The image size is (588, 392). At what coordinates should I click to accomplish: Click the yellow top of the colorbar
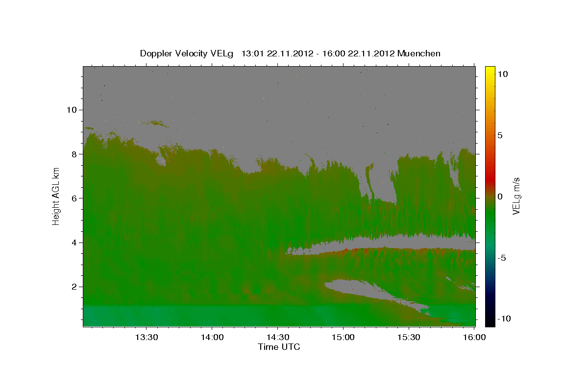pos(490,71)
